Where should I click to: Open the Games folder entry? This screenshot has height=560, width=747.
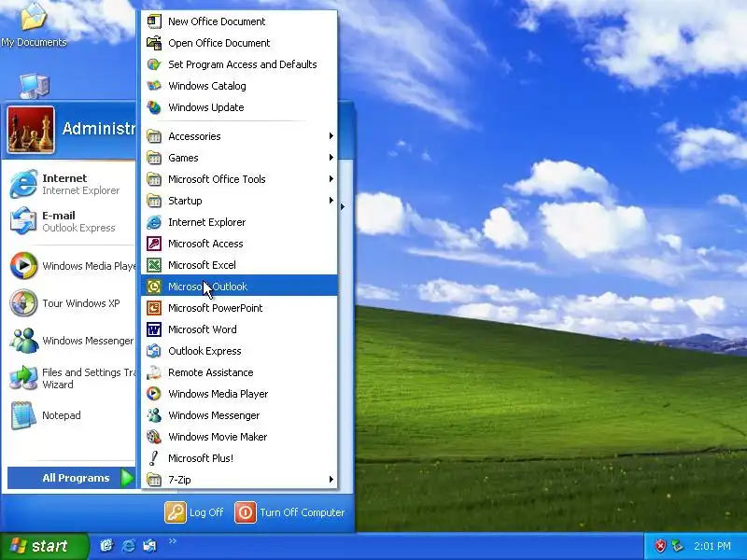click(239, 158)
